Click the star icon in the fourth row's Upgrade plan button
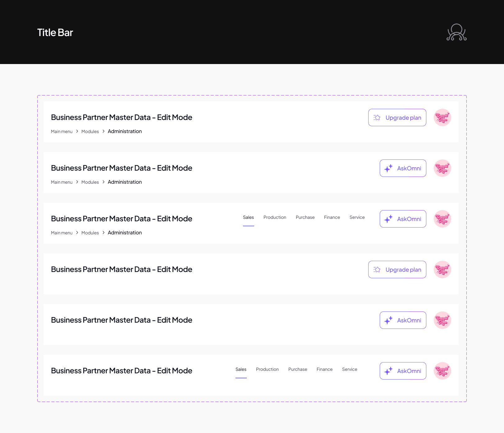The width and height of the screenshot is (504, 433). click(x=377, y=269)
